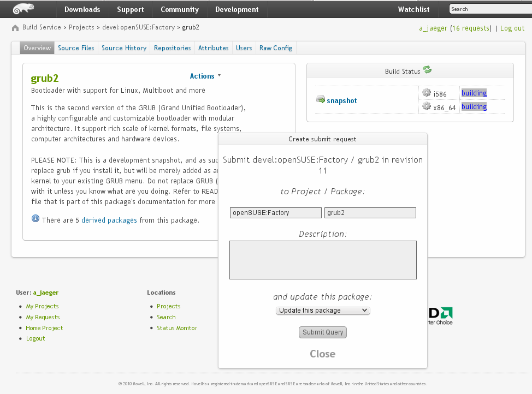
Task: Click the 'Build Status' panel header text
Action: [403, 71]
